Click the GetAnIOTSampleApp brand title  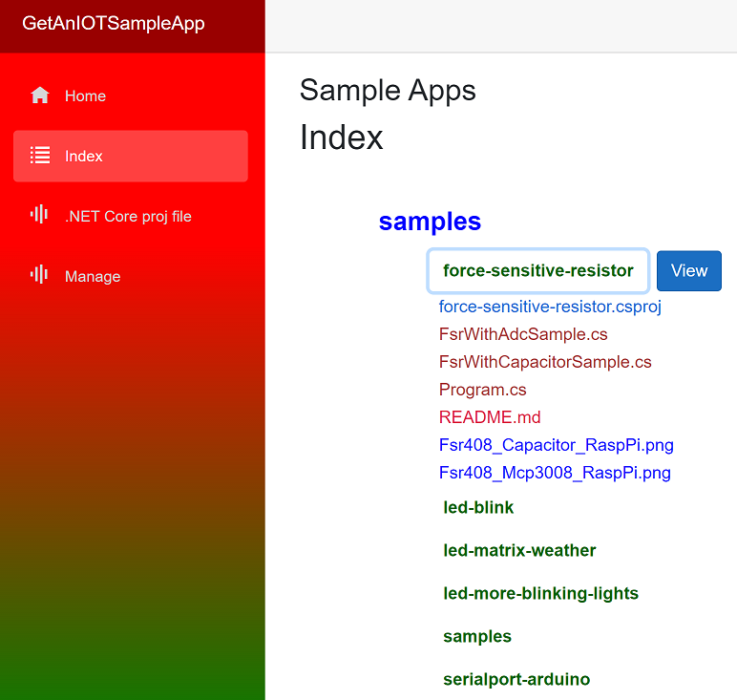pos(114,24)
